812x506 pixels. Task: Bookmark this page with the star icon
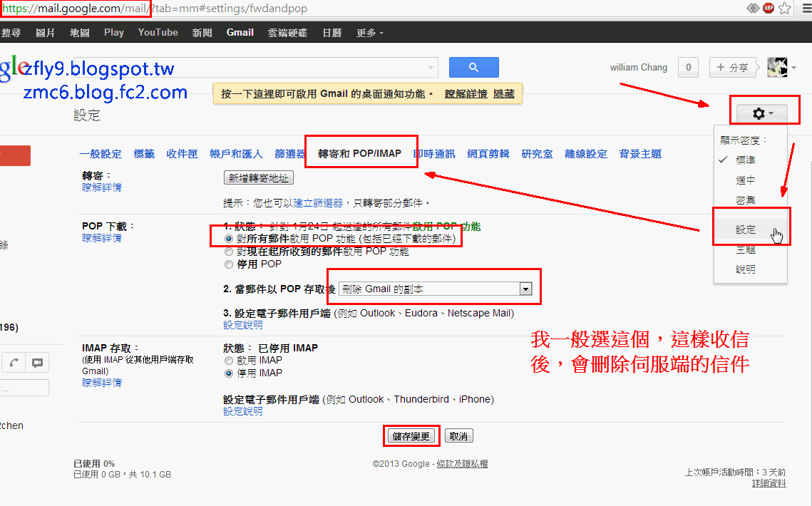point(785,8)
